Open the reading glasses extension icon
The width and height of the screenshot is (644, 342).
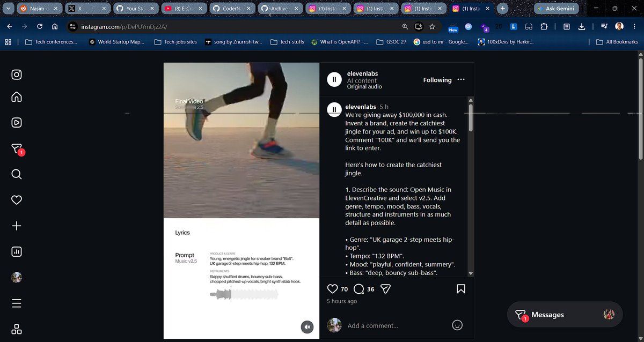[529, 26]
